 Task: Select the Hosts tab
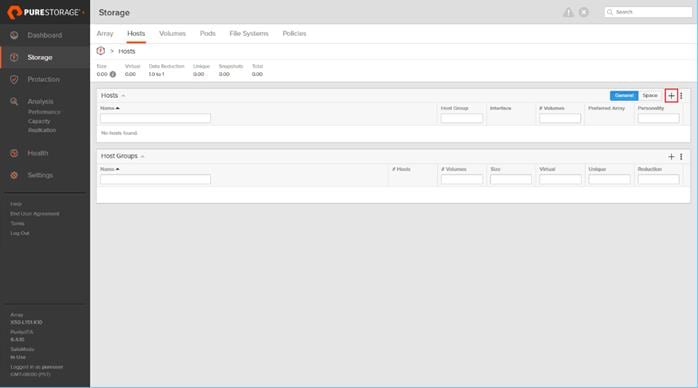(x=136, y=33)
